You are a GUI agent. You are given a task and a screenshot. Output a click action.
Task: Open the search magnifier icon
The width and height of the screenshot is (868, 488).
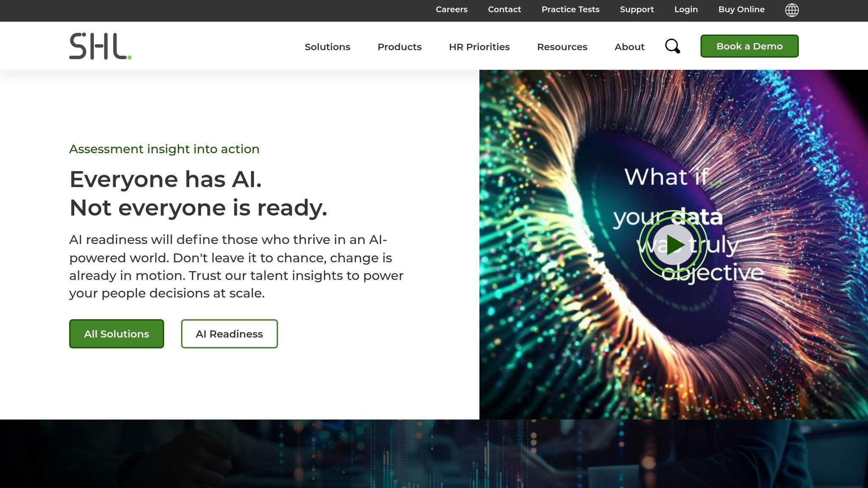[x=673, y=46]
